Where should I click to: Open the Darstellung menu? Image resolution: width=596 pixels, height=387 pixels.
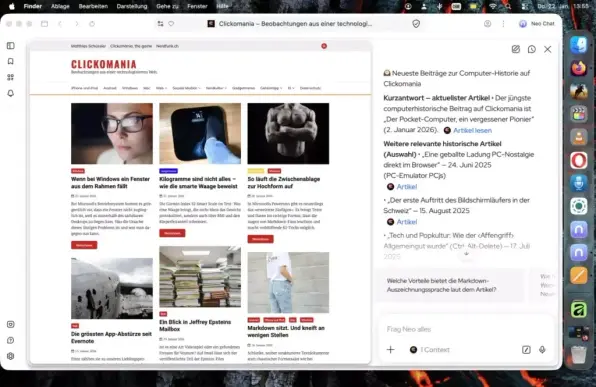[132, 6]
